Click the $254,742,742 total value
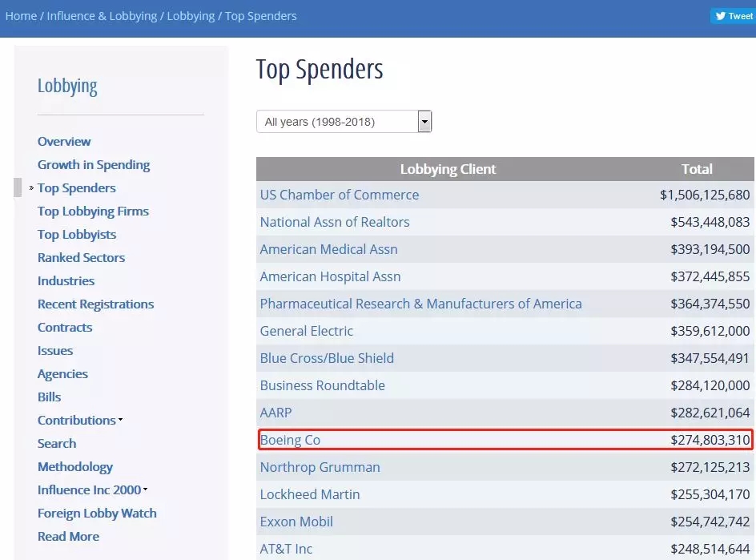Screen dimensions: 756x560 click(x=710, y=522)
